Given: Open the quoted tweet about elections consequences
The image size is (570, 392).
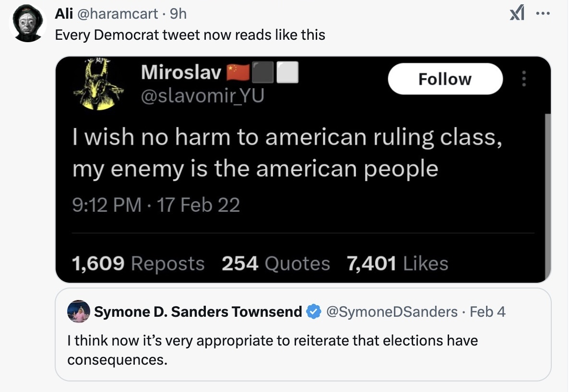Looking at the screenshot, I should click(x=303, y=334).
